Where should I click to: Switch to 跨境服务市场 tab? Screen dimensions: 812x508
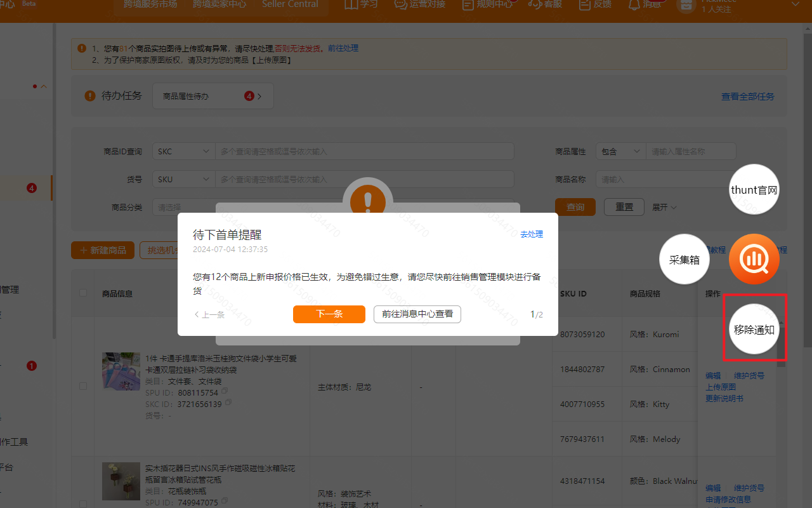[x=150, y=4]
